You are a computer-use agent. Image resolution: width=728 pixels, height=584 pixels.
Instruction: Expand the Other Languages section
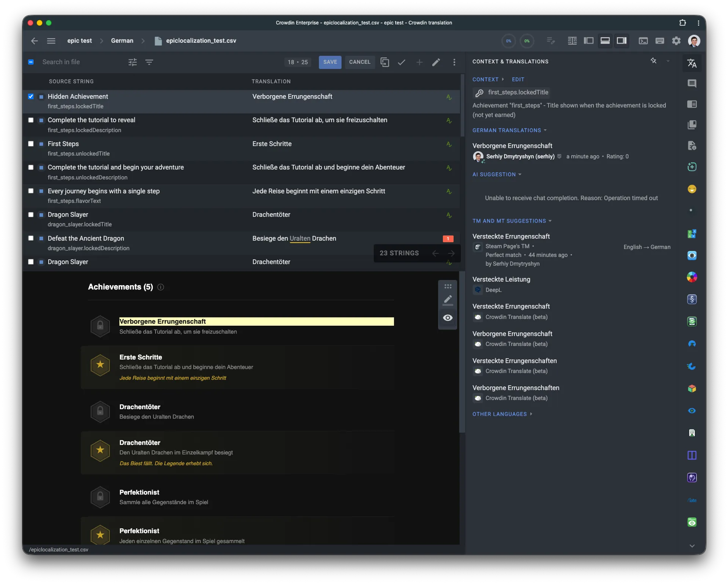[502, 414]
